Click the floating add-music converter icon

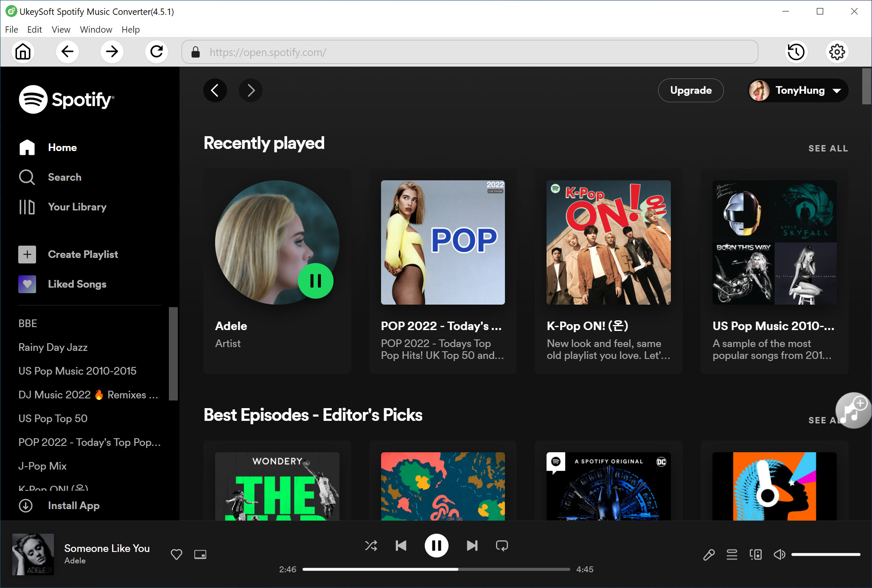pyautogui.click(x=853, y=410)
